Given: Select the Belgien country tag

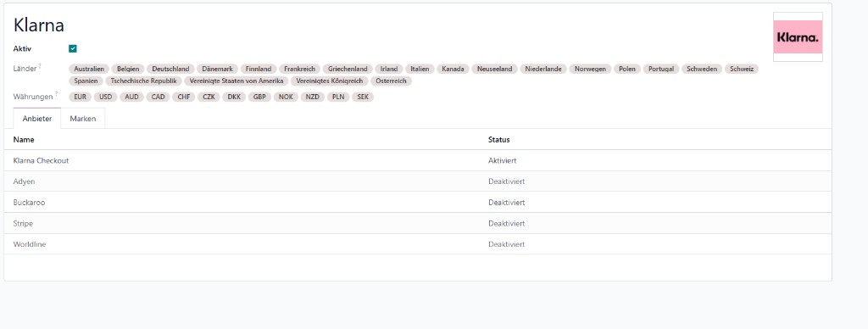Looking at the screenshot, I should [128, 70].
